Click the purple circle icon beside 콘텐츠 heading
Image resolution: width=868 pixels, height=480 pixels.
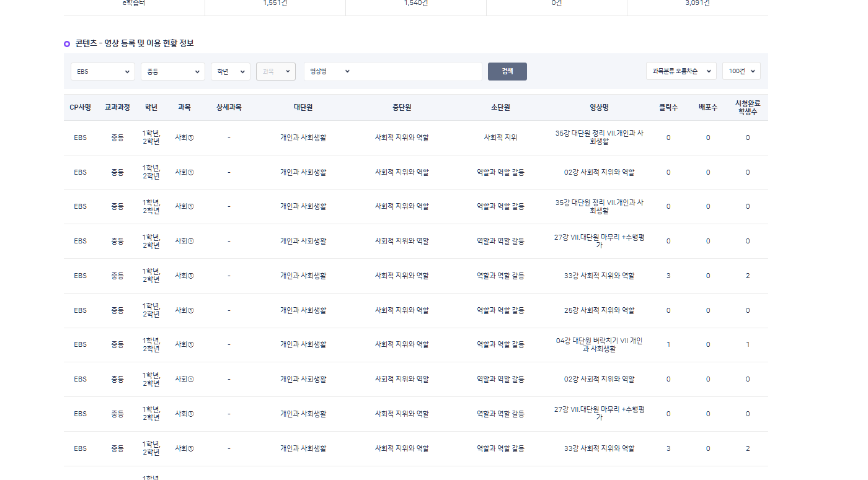pos(67,44)
